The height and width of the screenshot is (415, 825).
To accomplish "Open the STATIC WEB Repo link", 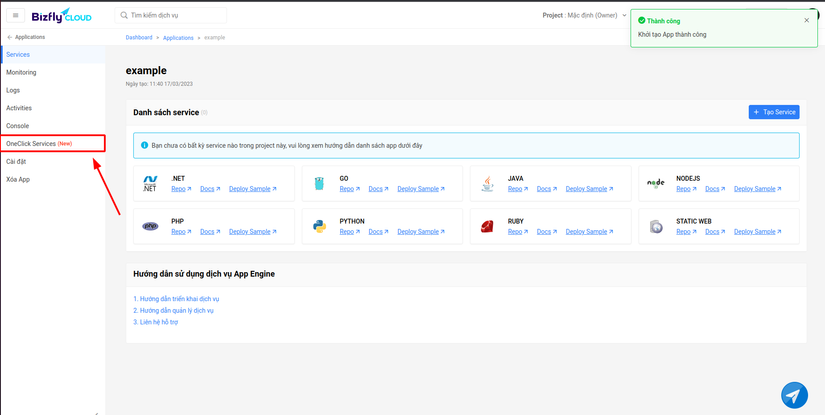I will click(686, 232).
